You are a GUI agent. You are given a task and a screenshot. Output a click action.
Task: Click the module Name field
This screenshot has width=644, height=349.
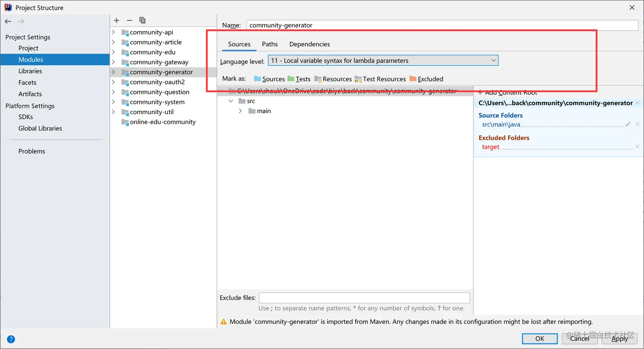[442, 25]
